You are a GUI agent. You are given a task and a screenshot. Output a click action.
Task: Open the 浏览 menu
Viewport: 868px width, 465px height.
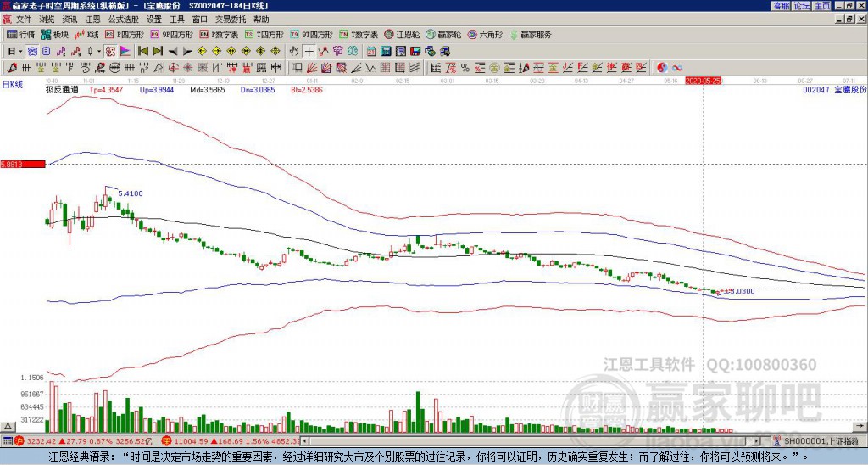tap(47, 20)
